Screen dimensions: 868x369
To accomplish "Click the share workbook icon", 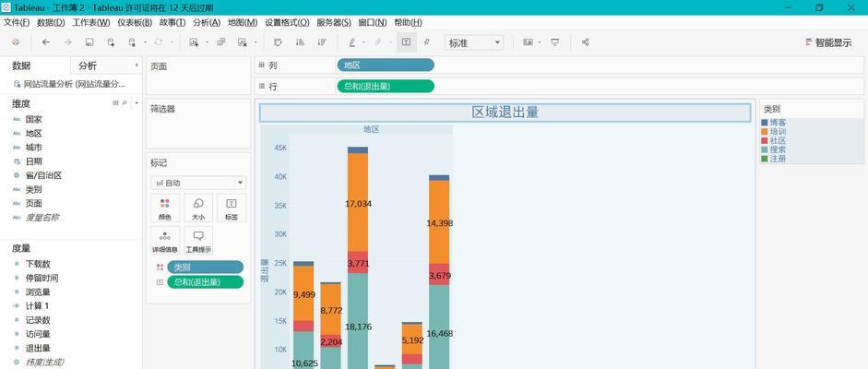I will [586, 42].
